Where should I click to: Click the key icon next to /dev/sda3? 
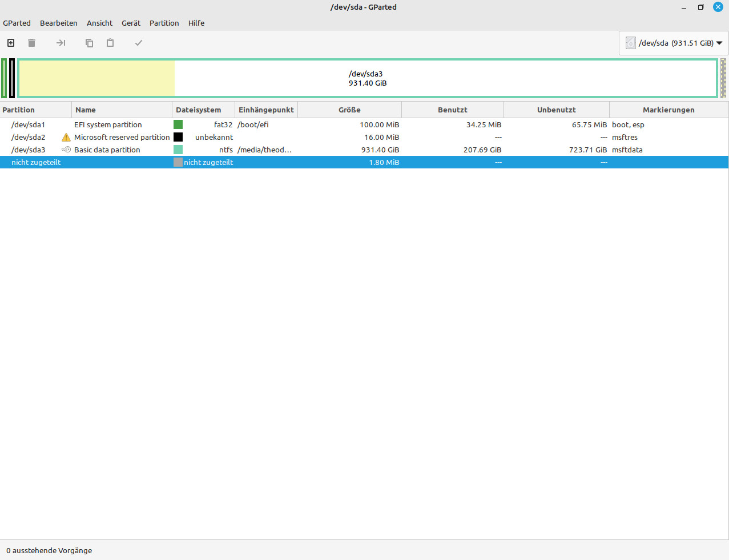click(x=66, y=150)
